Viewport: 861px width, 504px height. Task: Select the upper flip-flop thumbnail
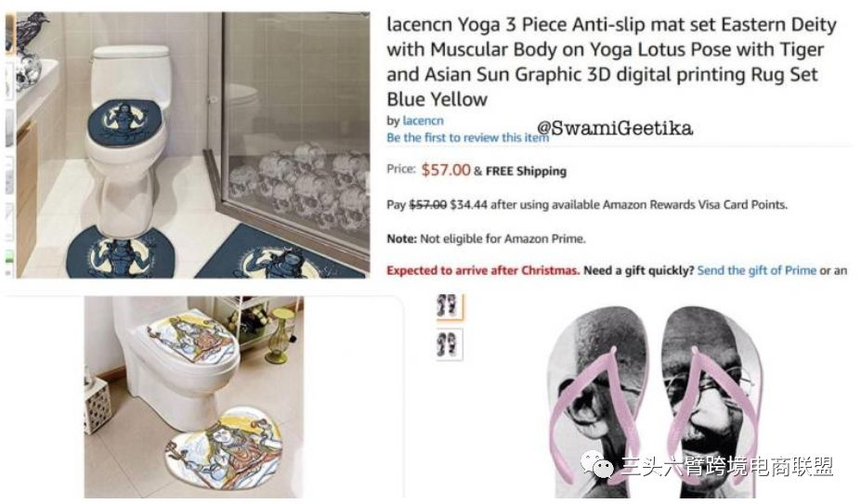[448, 305]
